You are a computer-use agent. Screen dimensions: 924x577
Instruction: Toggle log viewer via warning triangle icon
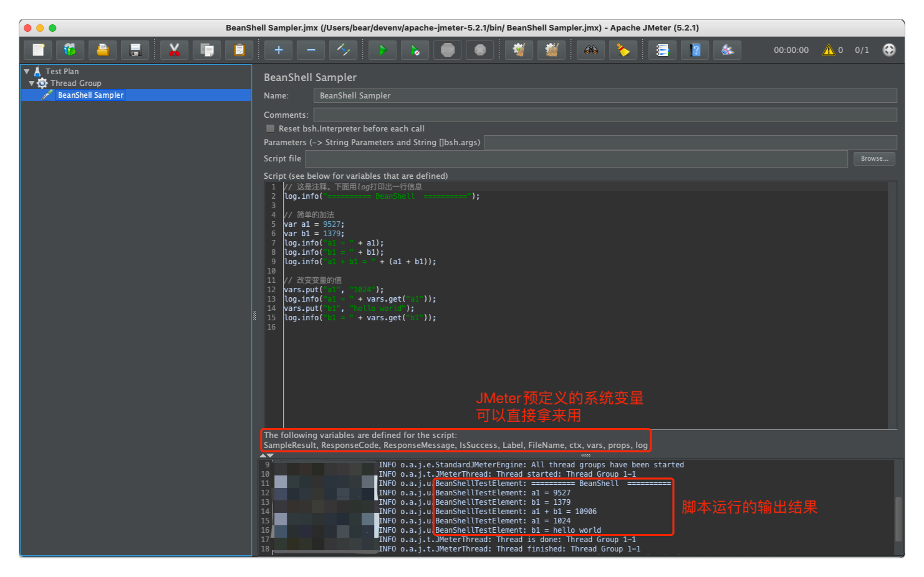[x=829, y=50]
